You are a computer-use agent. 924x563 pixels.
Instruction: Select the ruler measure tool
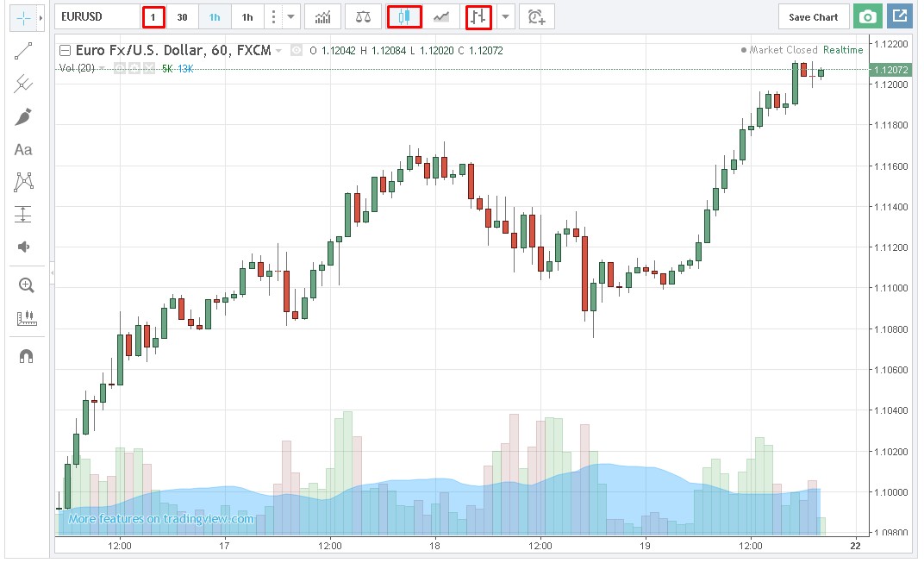click(26, 319)
